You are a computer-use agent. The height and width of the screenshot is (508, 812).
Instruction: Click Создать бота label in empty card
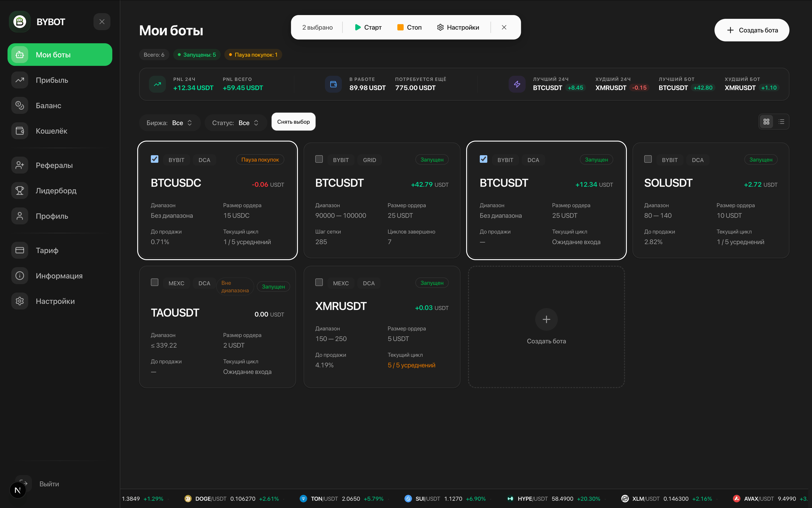click(546, 341)
